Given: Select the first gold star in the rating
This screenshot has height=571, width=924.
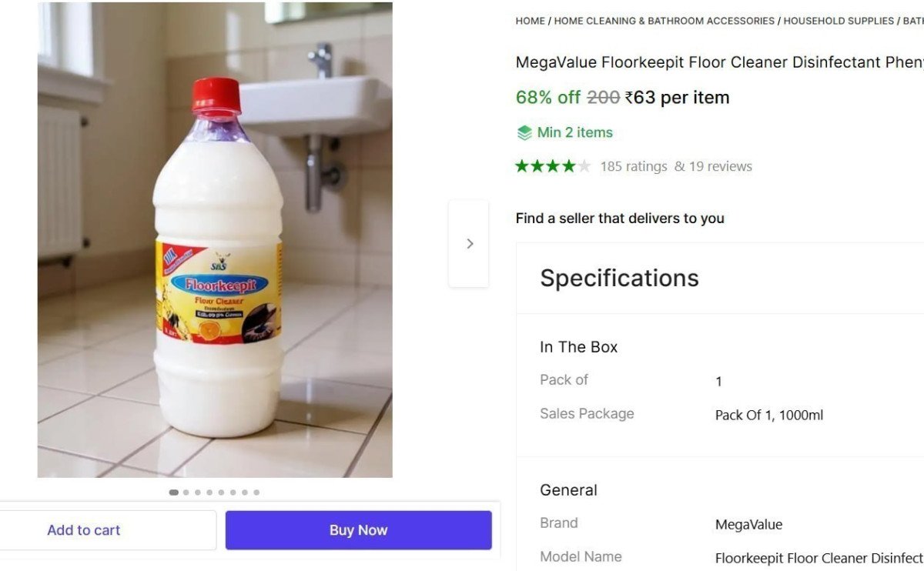Looking at the screenshot, I should click(521, 165).
